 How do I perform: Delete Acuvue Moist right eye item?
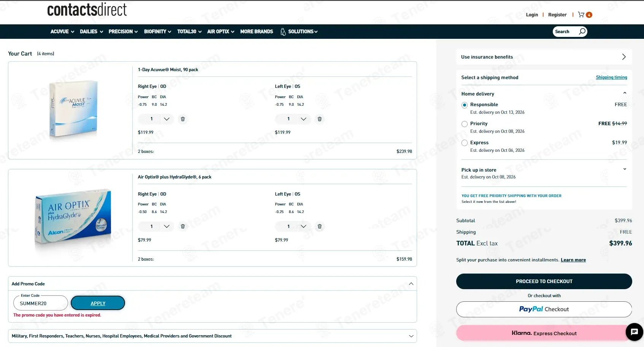click(183, 119)
